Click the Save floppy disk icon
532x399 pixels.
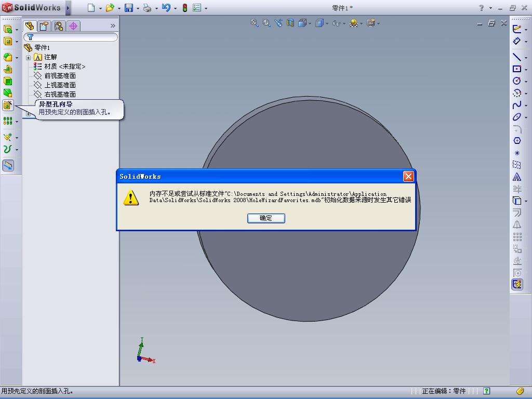[x=129, y=8]
